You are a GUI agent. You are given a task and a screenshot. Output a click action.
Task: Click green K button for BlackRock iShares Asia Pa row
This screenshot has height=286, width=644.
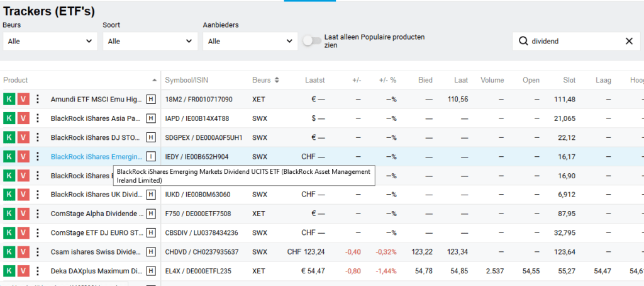click(9, 118)
